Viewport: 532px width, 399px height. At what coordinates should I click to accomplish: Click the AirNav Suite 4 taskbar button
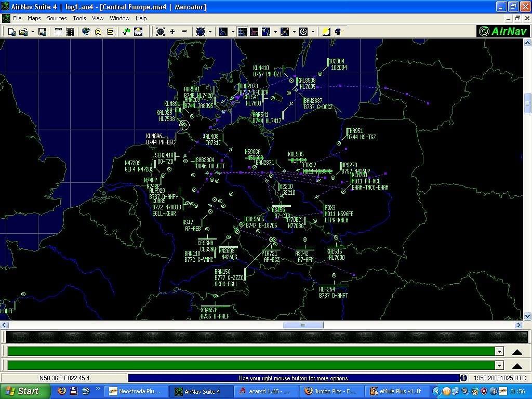click(x=202, y=392)
